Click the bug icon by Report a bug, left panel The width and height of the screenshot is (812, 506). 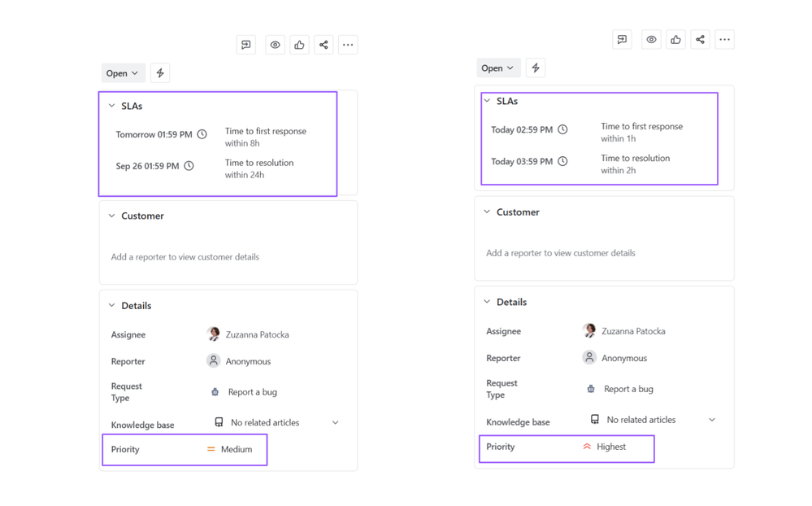(215, 392)
